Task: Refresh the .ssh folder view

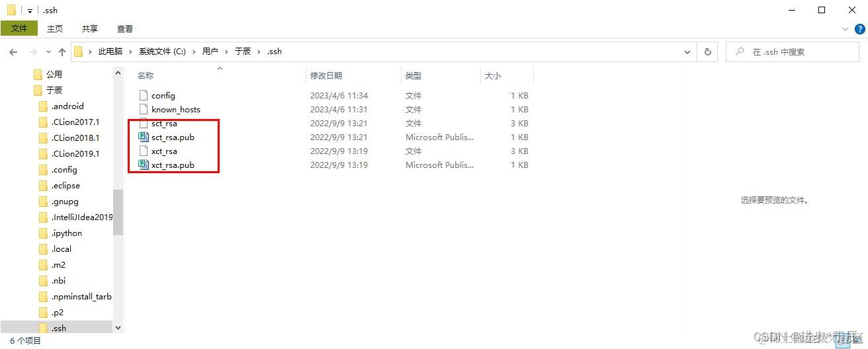Action: (707, 52)
